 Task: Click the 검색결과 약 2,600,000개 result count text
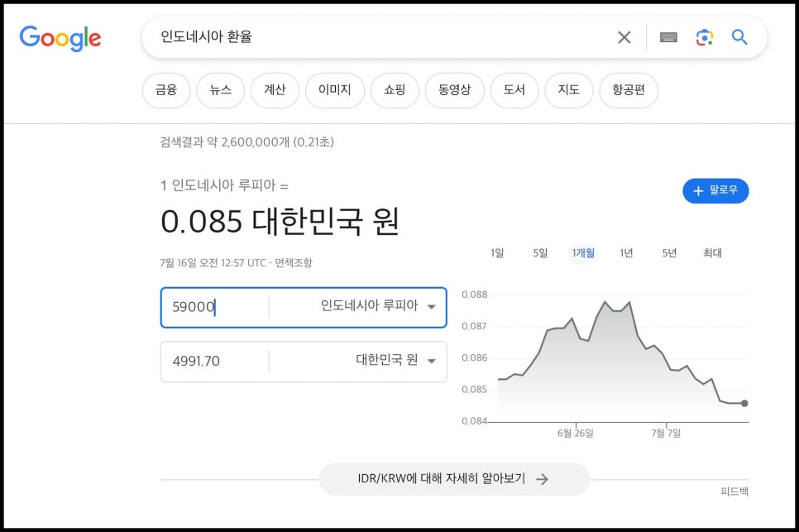[246, 142]
